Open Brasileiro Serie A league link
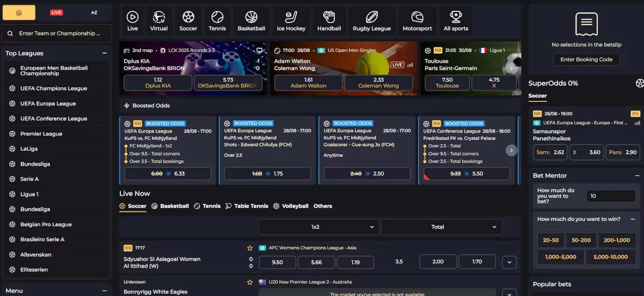Image resolution: width=644 pixels, height=296 pixels. click(x=42, y=240)
